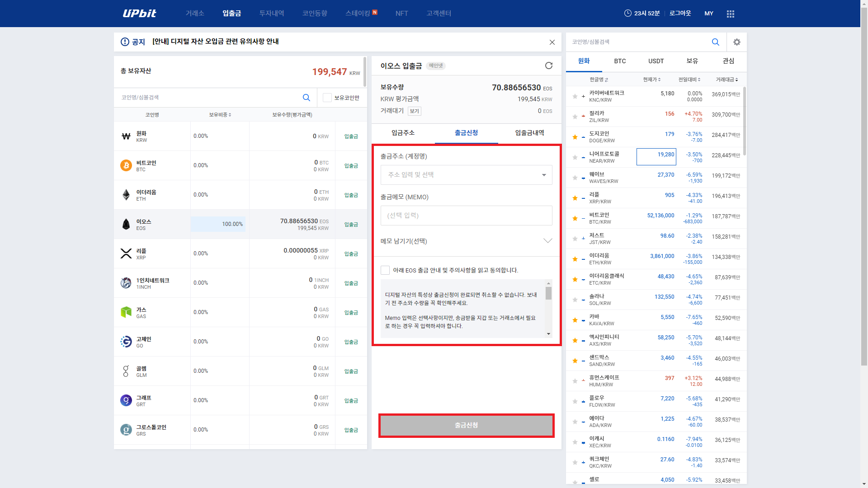
Task: Remove 도지코인 from favorites via star
Action: coord(575,137)
